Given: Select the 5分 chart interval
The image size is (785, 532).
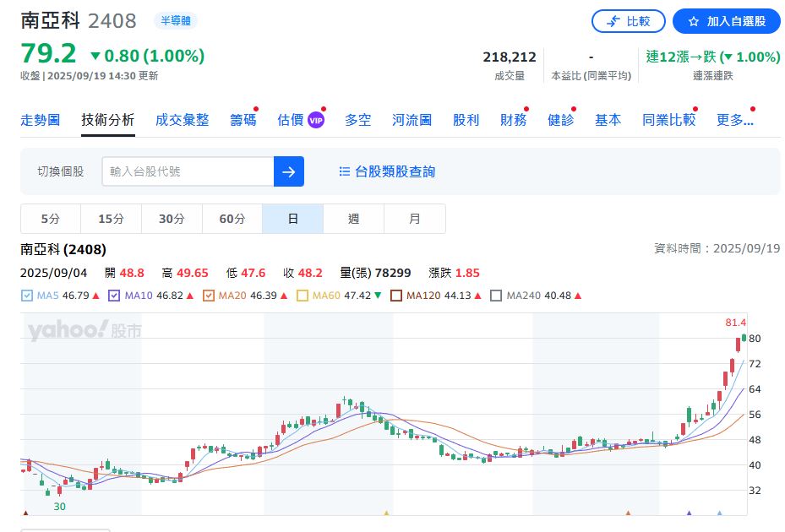Looking at the screenshot, I should pos(51,219).
